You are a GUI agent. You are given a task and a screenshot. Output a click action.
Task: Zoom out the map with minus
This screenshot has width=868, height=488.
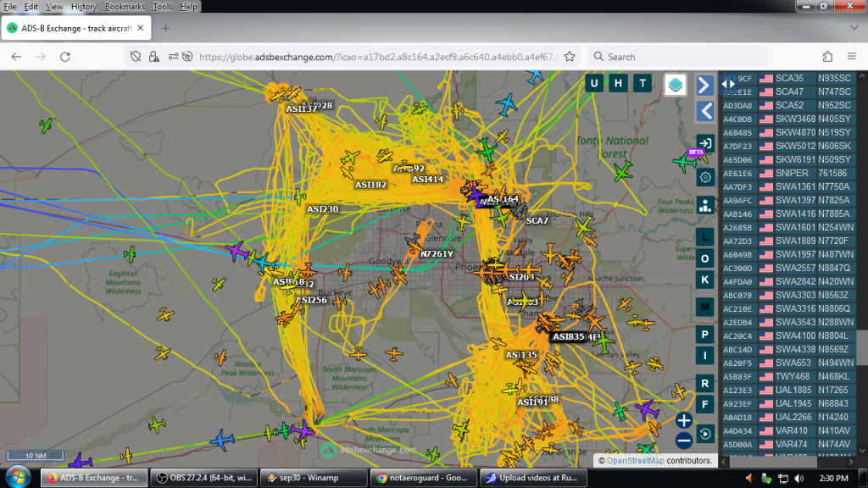(684, 441)
